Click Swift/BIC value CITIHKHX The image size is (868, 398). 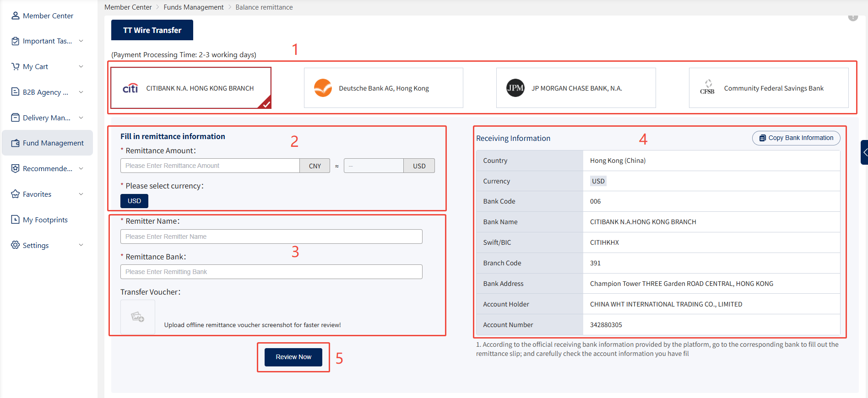(x=604, y=242)
